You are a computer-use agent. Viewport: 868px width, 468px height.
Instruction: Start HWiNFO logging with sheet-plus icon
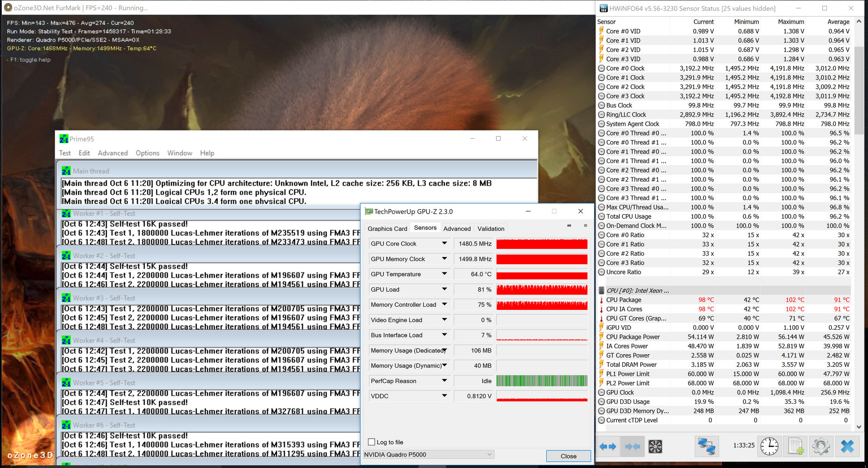[796, 447]
